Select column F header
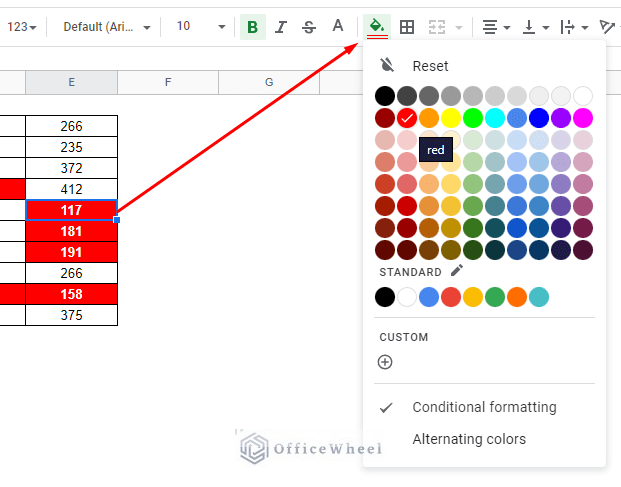The image size is (621, 487). coord(168,82)
